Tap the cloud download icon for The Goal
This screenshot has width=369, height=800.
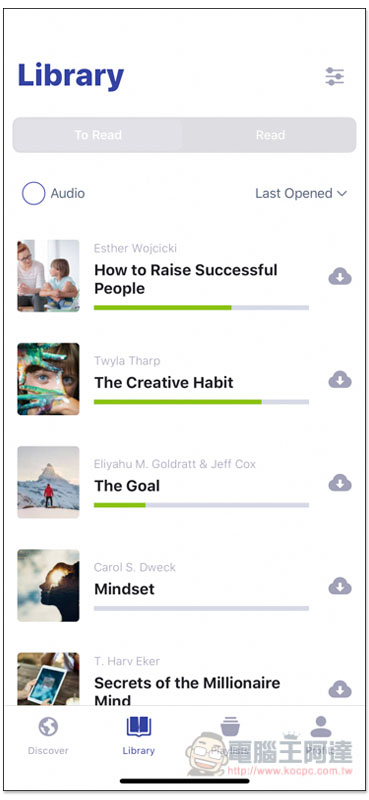point(340,483)
